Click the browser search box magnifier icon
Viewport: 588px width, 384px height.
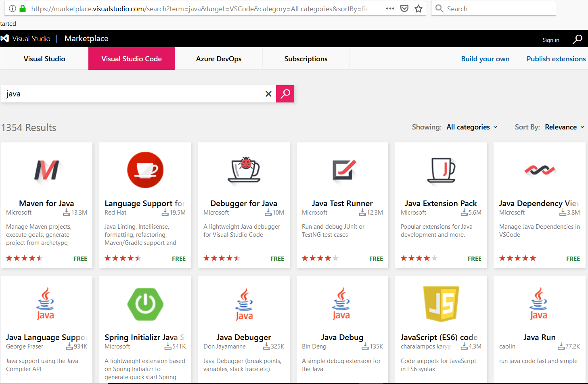click(x=439, y=8)
